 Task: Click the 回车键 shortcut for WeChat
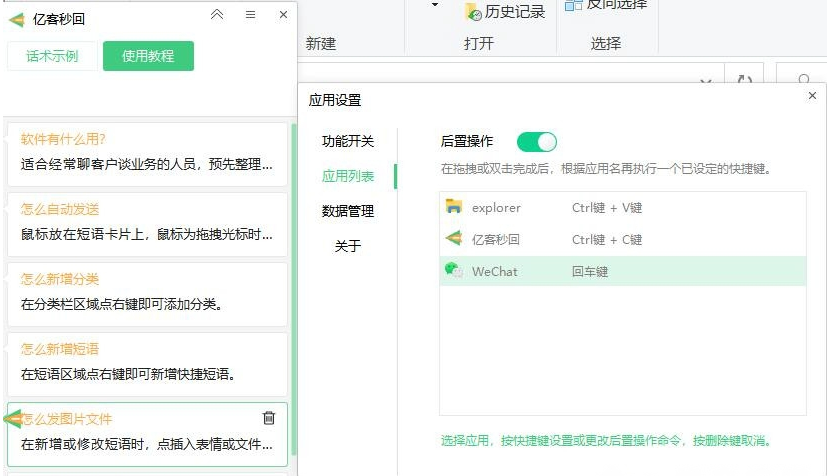point(590,272)
